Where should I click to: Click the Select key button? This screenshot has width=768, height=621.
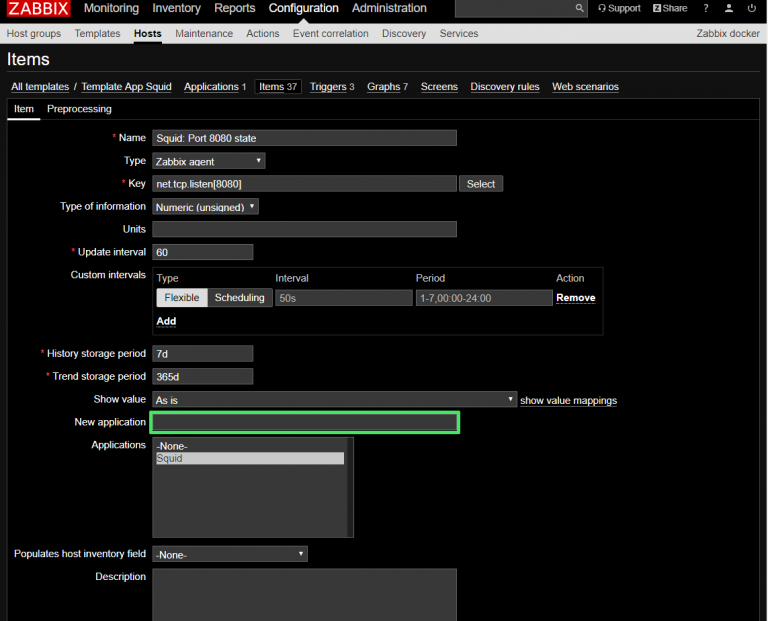point(480,184)
